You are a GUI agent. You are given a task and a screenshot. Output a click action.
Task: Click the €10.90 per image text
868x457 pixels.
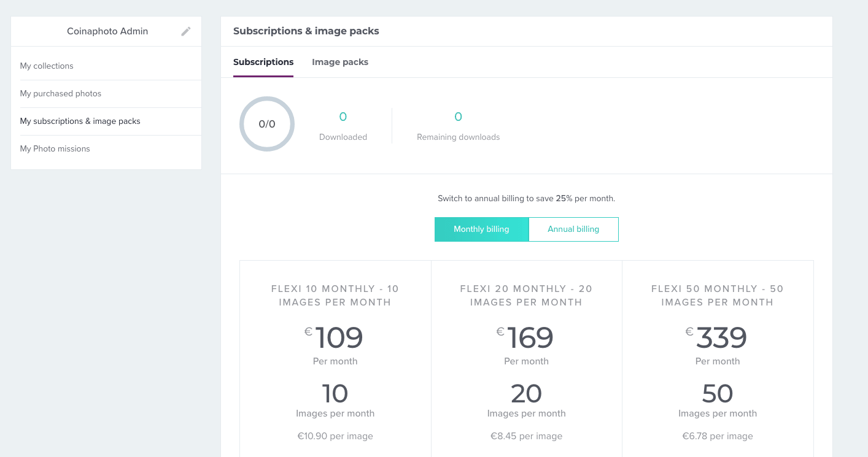pyautogui.click(x=335, y=436)
